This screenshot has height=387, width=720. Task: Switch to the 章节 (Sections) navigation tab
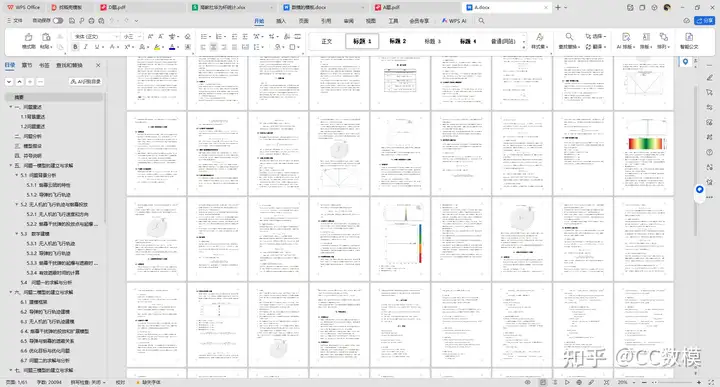(x=27, y=65)
